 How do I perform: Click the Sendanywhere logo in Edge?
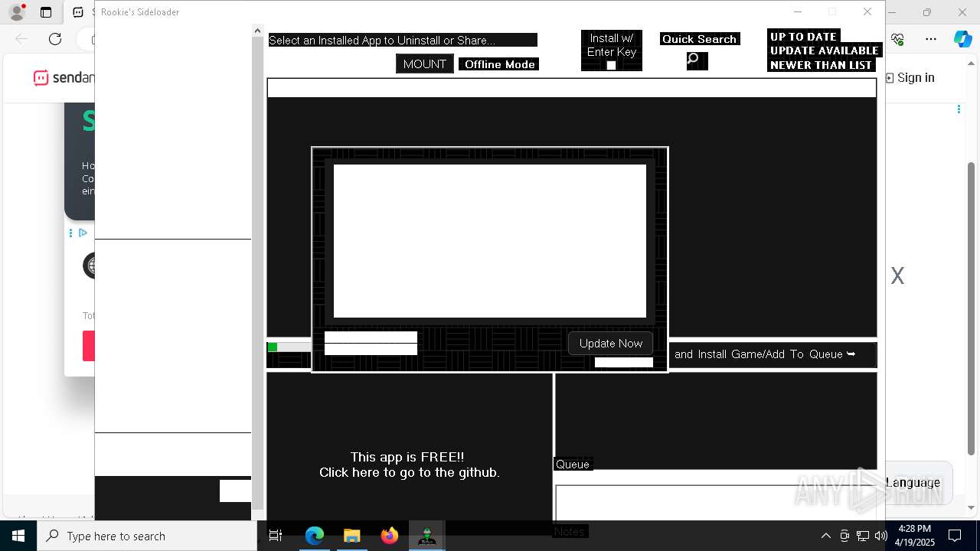click(x=64, y=77)
